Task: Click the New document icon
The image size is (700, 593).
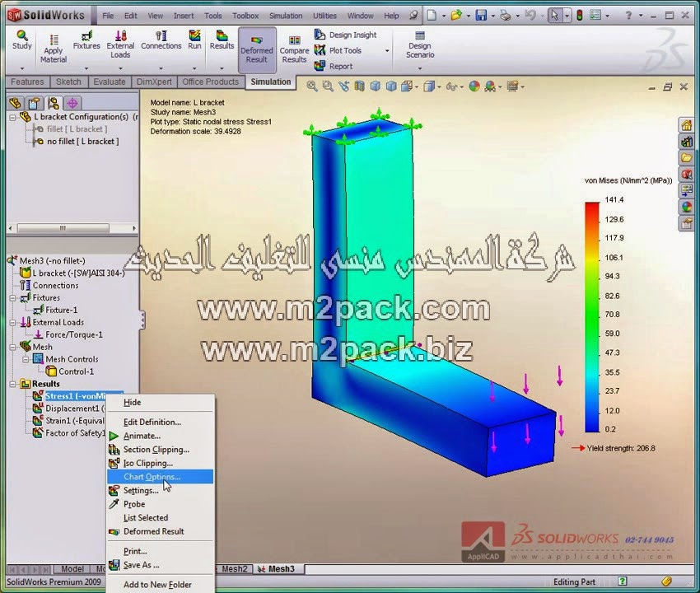Action: tap(432, 16)
